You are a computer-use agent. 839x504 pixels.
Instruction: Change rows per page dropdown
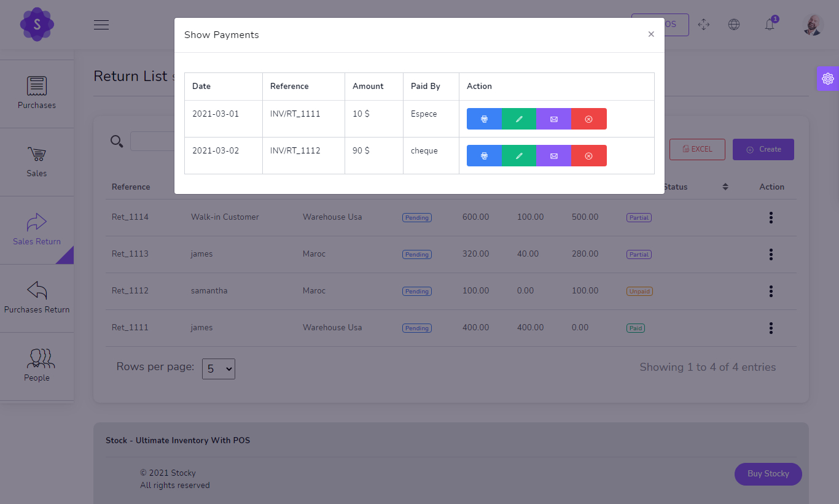pos(218,368)
